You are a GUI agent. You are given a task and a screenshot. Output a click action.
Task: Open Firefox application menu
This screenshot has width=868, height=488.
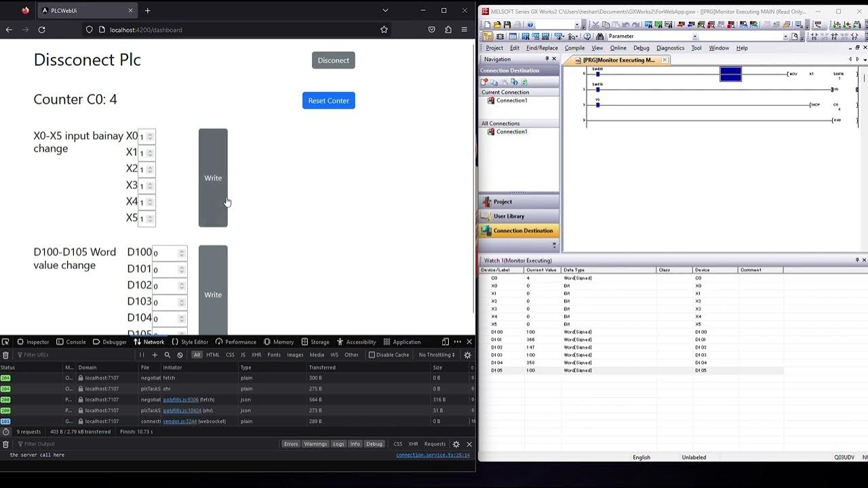465,30
